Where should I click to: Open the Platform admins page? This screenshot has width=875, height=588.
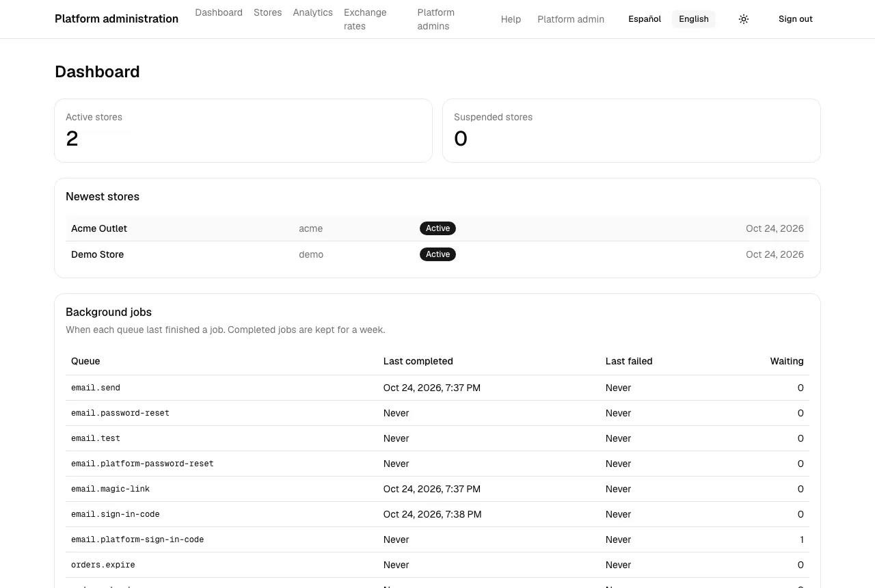coord(436,19)
